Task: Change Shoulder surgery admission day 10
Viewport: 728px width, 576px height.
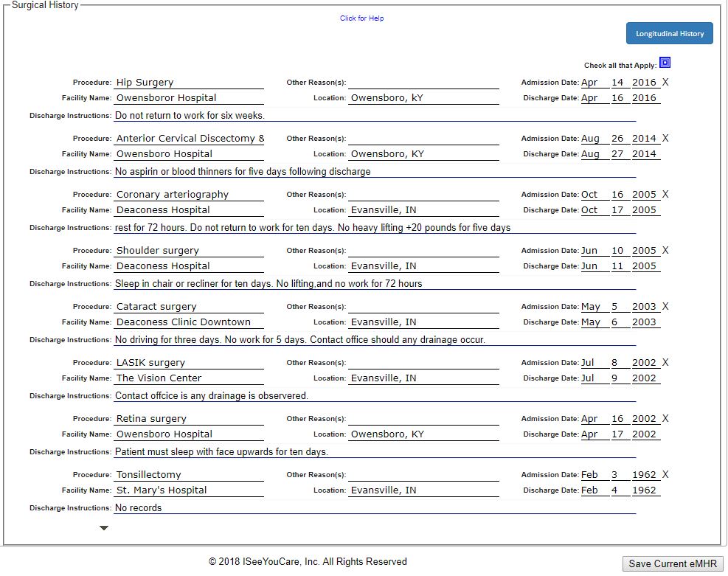Action: [620, 250]
